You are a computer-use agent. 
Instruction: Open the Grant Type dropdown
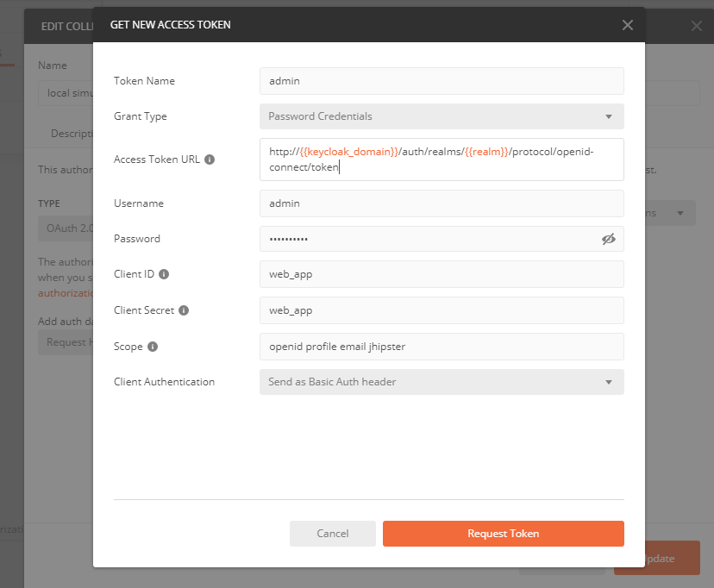click(x=442, y=116)
